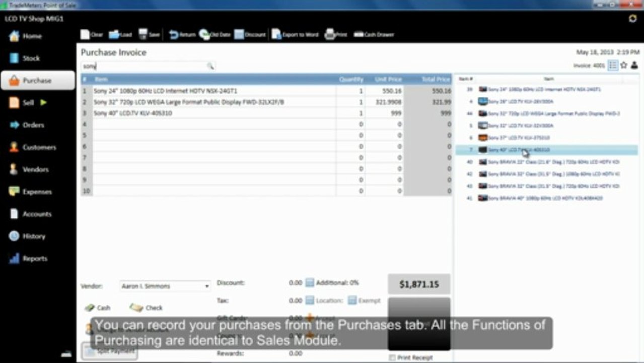The image size is (644, 363).
Task: Click the quantity cell of row 1
Action: tap(350, 91)
